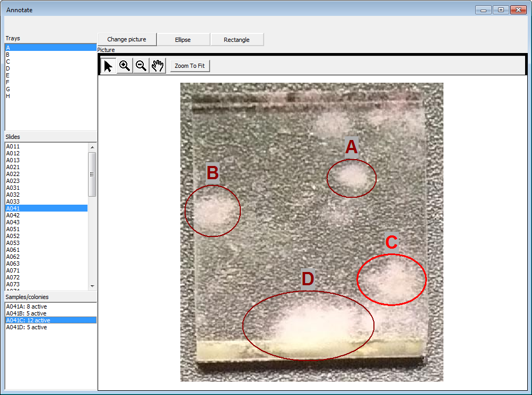Select tray A in Trays list
This screenshot has height=395, width=532.
point(50,48)
